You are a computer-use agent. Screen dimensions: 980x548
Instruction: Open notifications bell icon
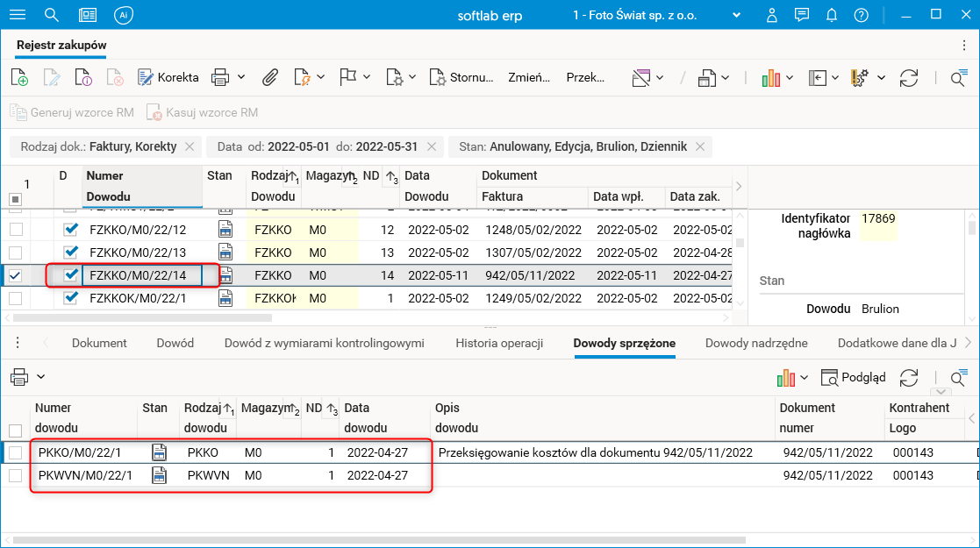point(831,15)
